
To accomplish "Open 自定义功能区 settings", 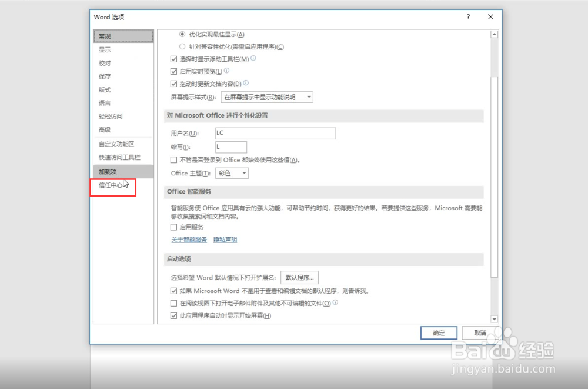I will point(123,144).
